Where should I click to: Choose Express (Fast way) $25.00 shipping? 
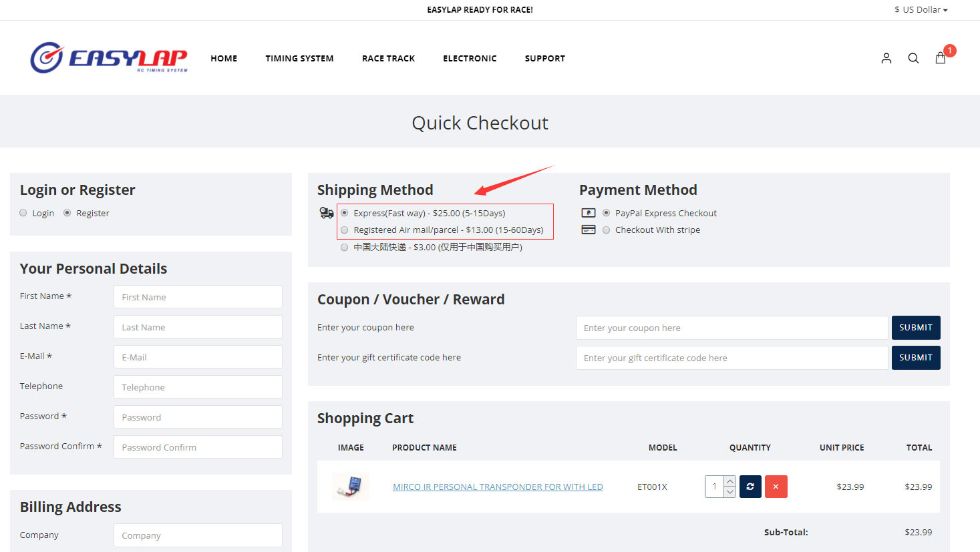[x=345, y=213]
